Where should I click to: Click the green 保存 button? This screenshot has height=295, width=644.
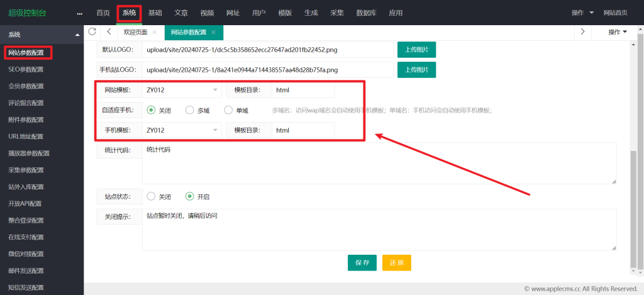click(x=362, y=262)
